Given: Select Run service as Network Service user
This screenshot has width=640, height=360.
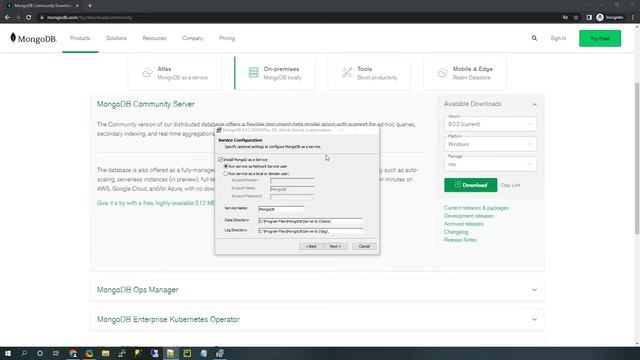Looking at the screenshot, I should 226,167.
